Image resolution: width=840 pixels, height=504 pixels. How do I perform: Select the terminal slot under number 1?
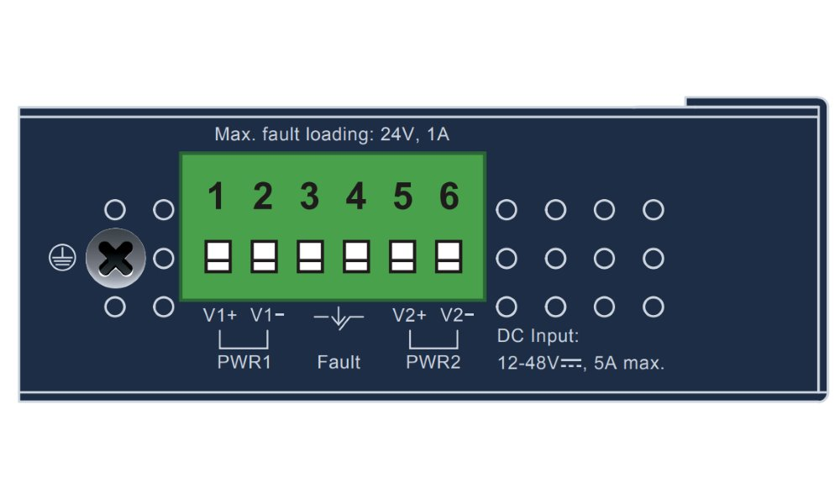(x=218, y=256)
